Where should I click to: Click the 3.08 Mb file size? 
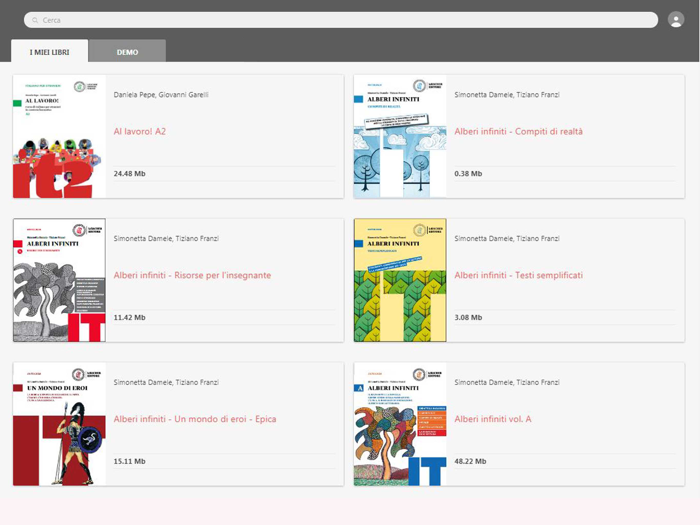[x=468, y=317]
